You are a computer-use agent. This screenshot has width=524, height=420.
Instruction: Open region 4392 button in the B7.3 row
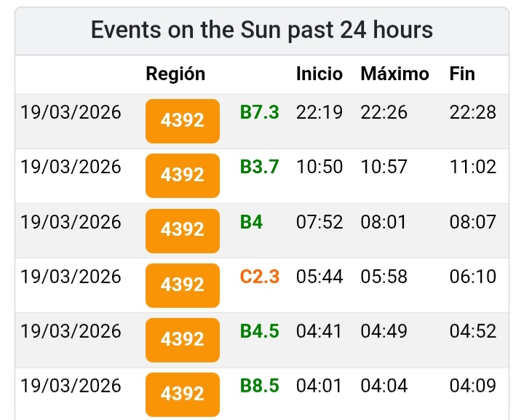(182, 120)
